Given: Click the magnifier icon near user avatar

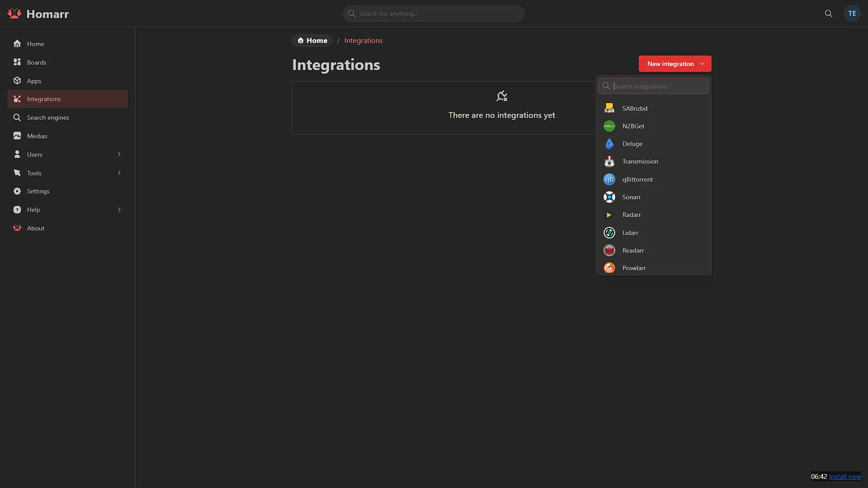Looking at the screenshot, I should click(828, 14).
